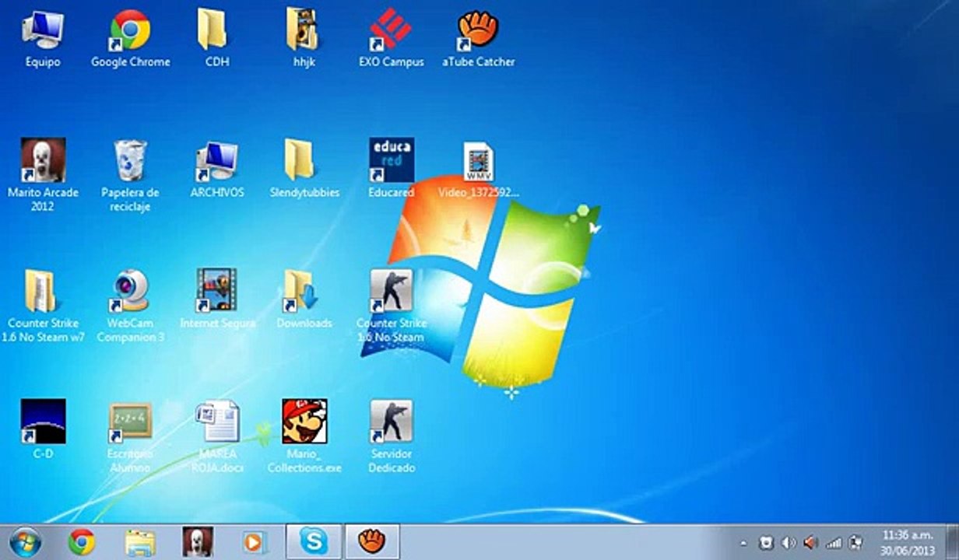Launch Counter Strike 1.6 No Steam shortcut
Screen dimensions: 959x560
(392, 306)
